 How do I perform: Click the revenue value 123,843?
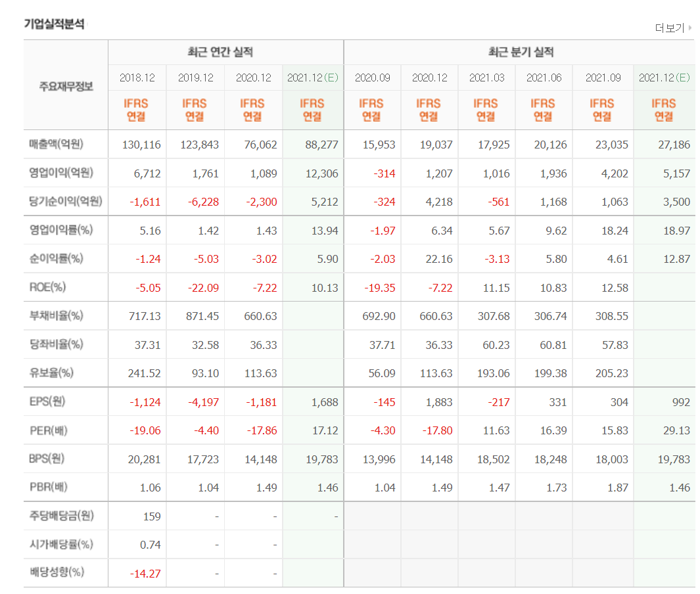click(x=200, y=145)
